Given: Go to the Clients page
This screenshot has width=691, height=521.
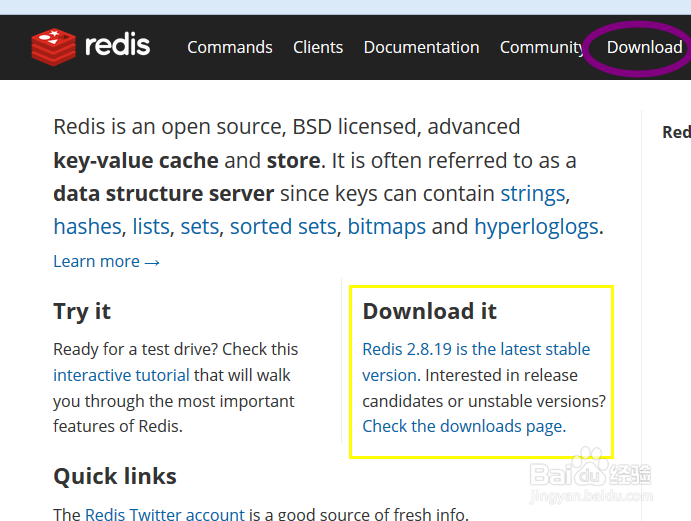Looking at the screenshot, I should [318, 47].
